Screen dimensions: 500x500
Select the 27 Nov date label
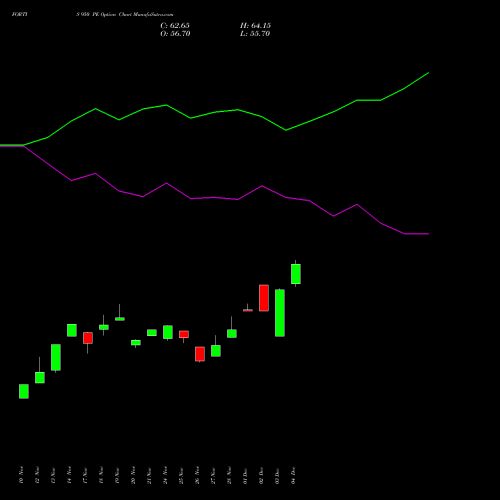point(213,475)
